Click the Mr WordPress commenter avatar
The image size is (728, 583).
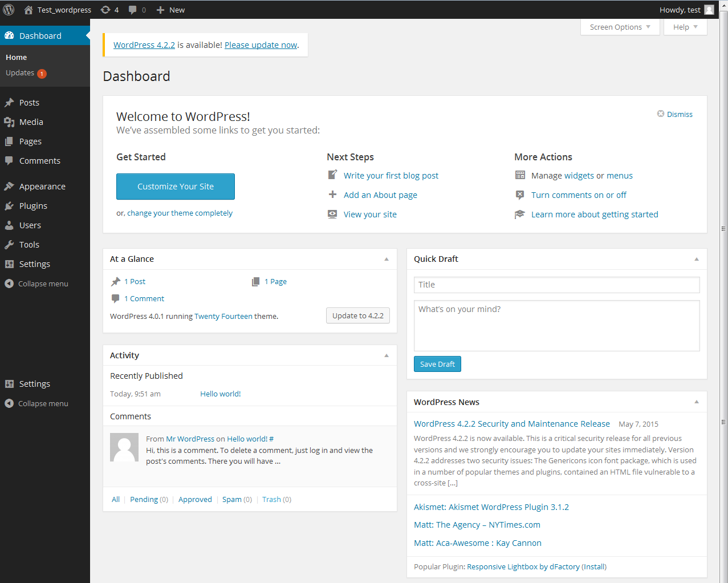[x=124, y=447]
